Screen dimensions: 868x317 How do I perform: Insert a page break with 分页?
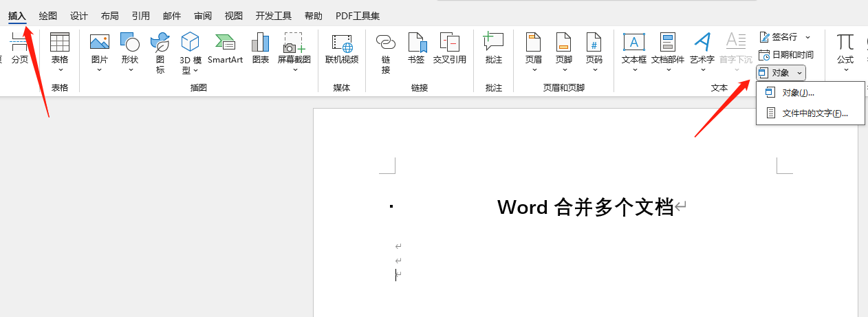tap(19, 50)
